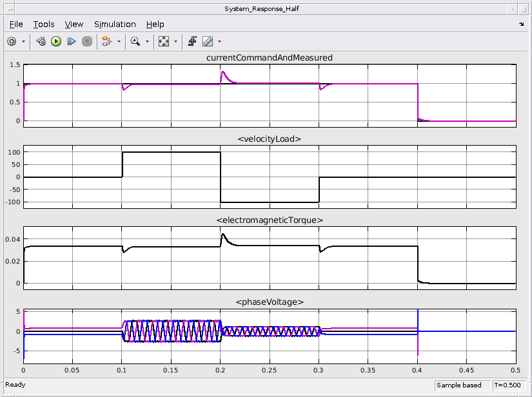Click the 1.5 y-axis label in top plot
The width and height of the screenshot is (532, 397).
(15, 64)
